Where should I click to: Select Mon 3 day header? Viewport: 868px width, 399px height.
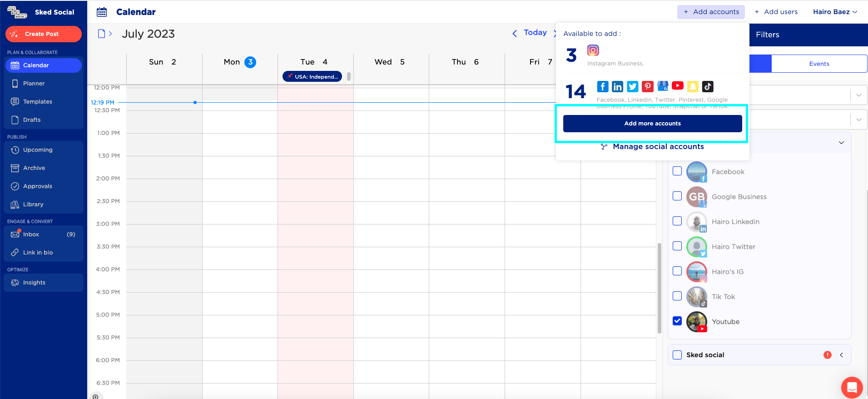tap(240, 62)
